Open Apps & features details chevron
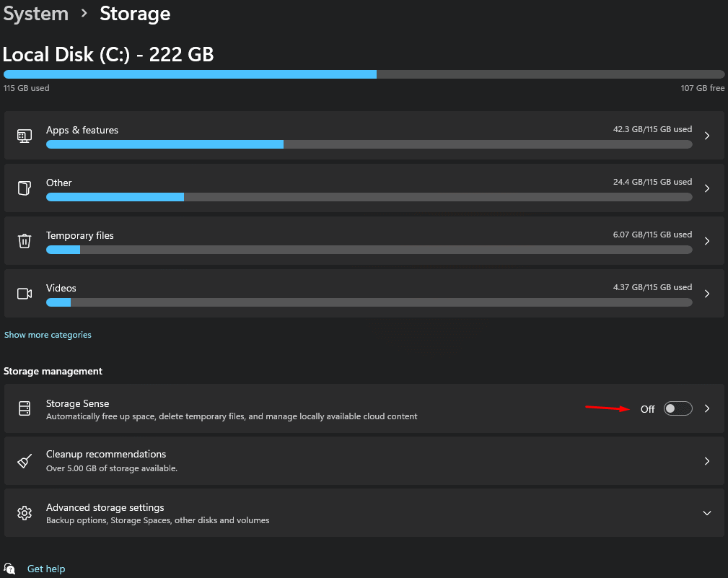 point(707,136)
